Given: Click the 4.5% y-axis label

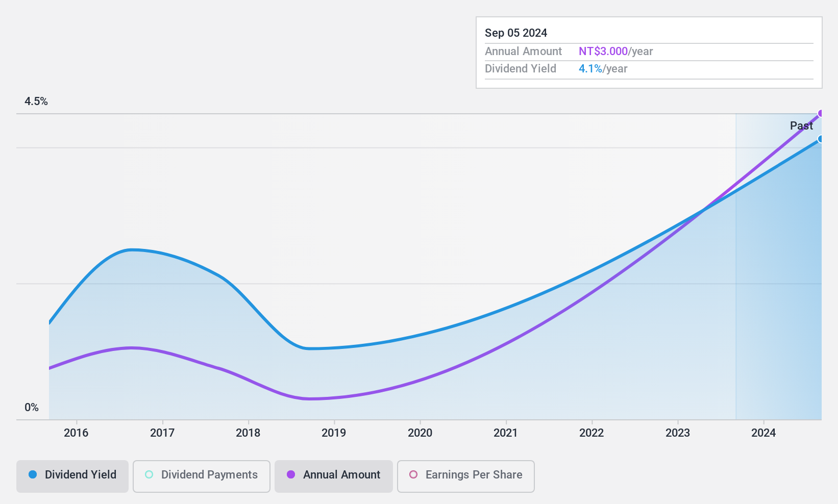Looking at the screenshot, I should [36, 102].
